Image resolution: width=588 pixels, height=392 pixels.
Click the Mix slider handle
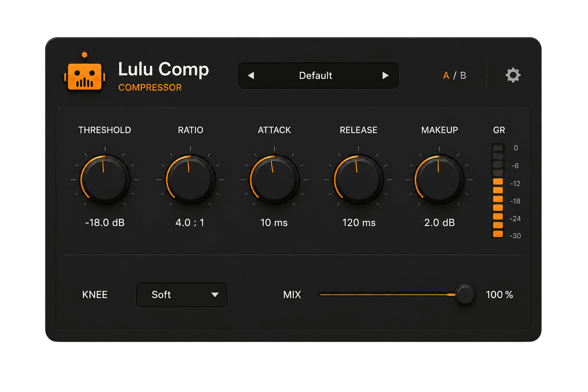(x=465, y=295)
